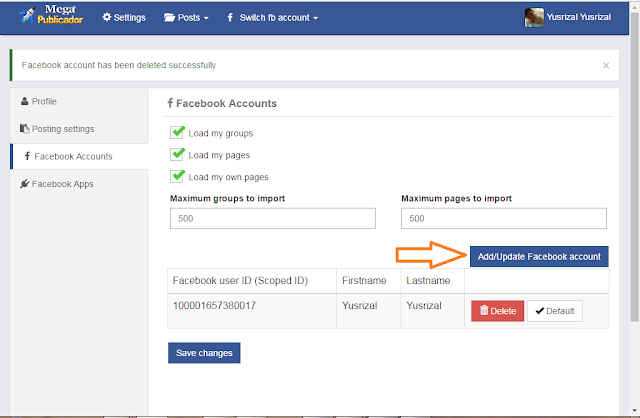Screen dimensions: 640x418
Task: Open the Settings menu
Action: click(x=124, y=18)
